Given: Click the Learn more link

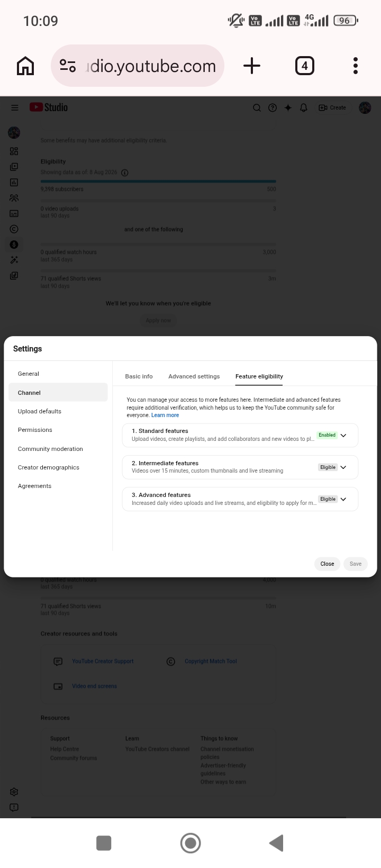Looking at the screenshot, I should click(x=165, y=415).
